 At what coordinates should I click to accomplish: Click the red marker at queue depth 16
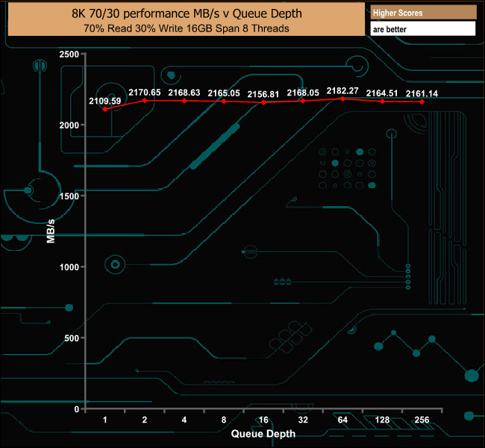tap(263, 102)
